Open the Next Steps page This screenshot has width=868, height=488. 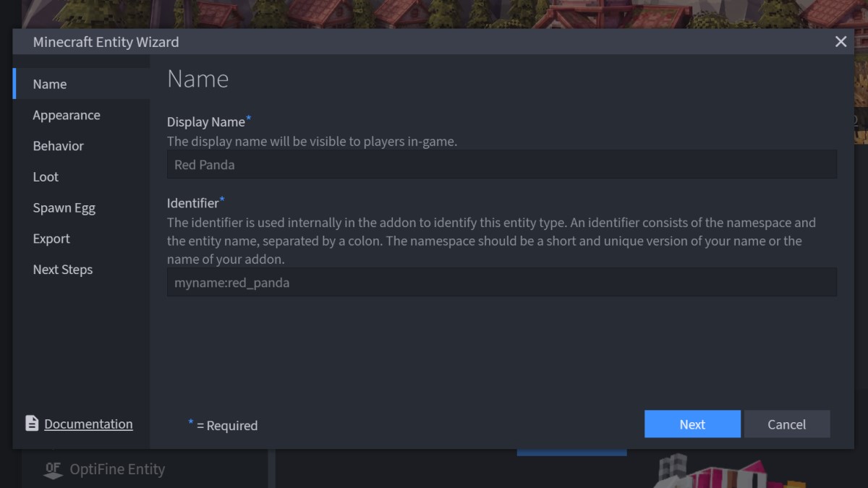tap(63, 270)
